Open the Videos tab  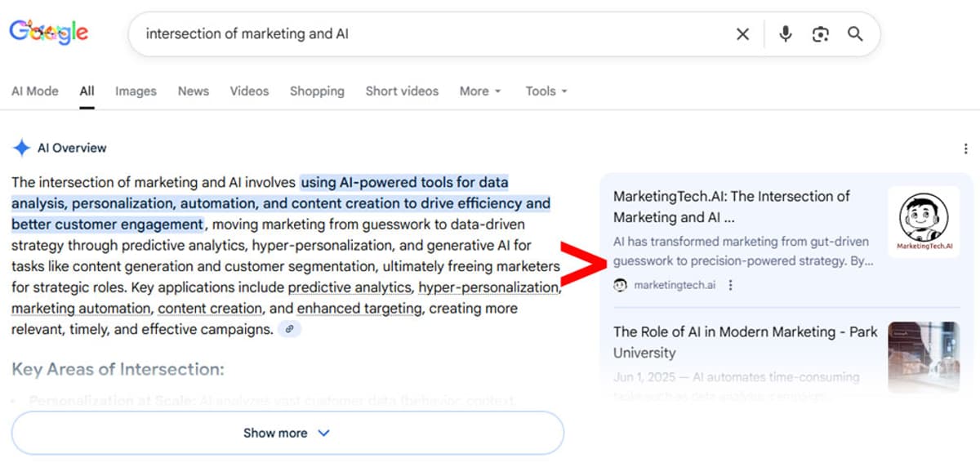coord(249,91)
